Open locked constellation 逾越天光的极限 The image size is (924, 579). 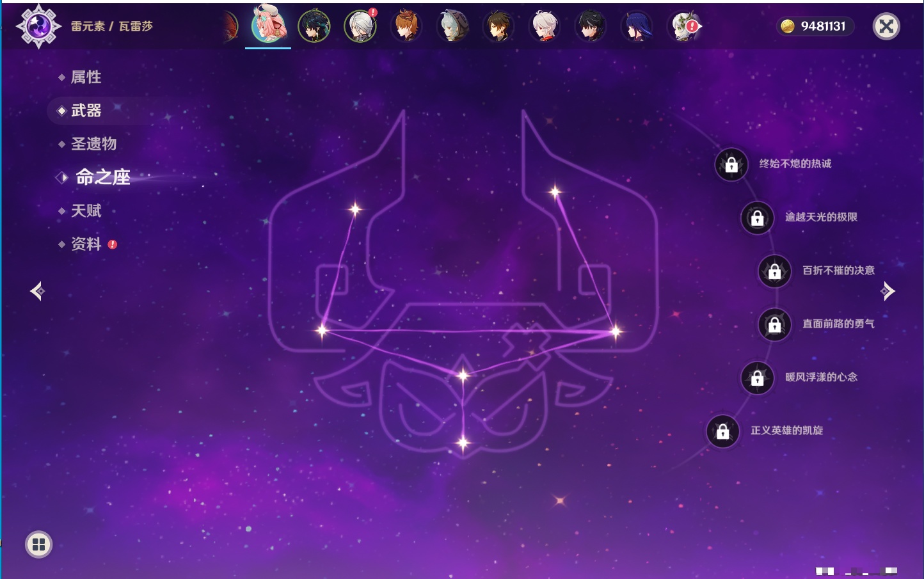tap(758, 218)
